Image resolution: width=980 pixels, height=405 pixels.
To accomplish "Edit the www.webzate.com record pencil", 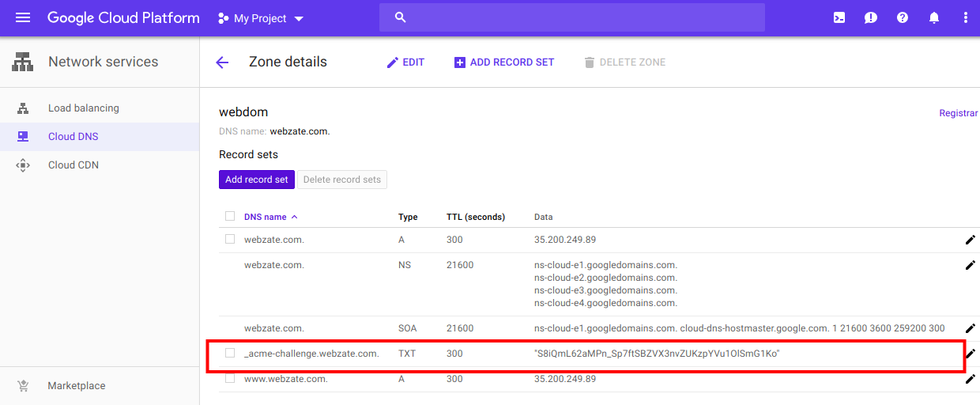I will [971, 379].
